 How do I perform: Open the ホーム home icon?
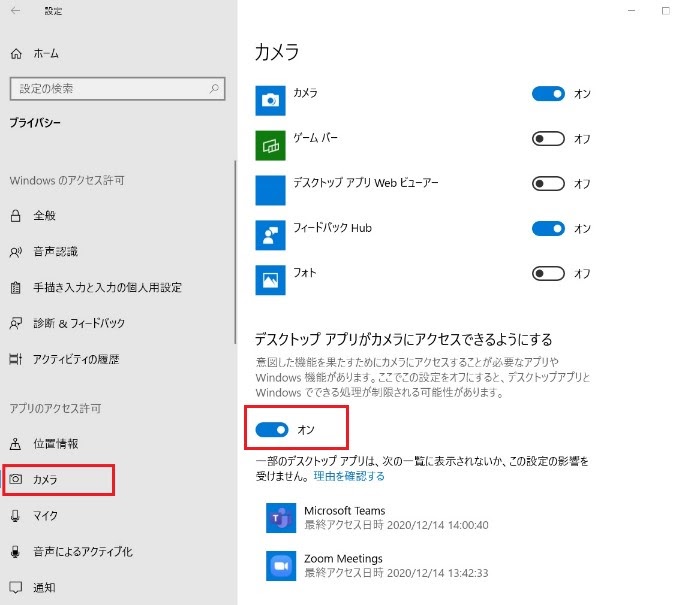pos(16,54)
